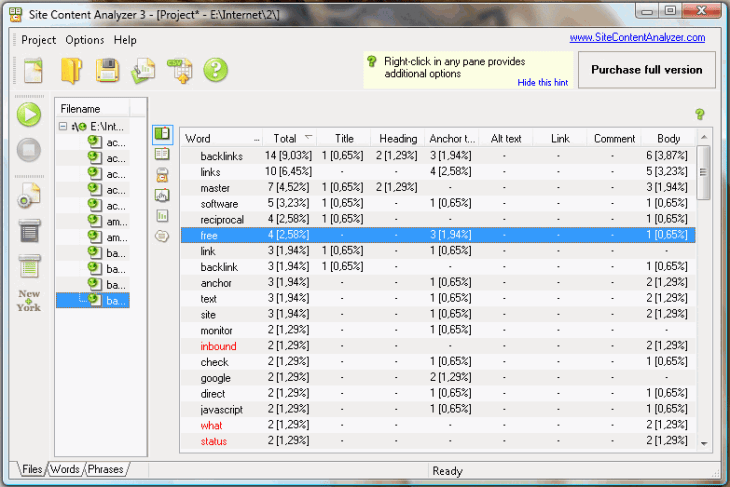This screenshot has width=730, height=487.
Task: Click the New York phrases sidebar icon
Action: 29,300
